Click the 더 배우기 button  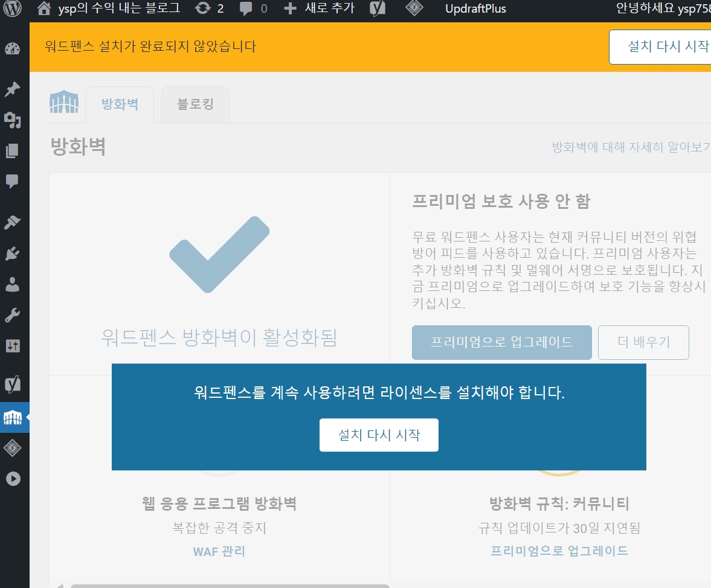coord(643,342)
